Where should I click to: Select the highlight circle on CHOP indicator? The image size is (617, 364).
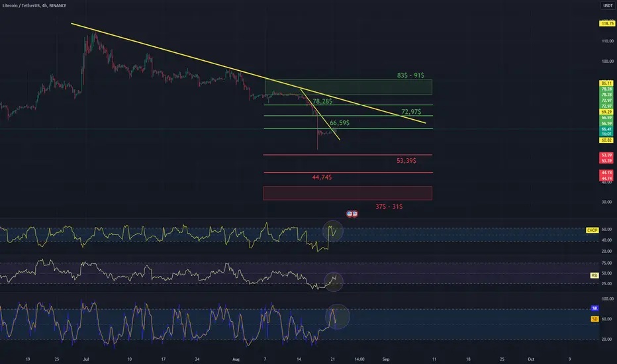click(x=333, y=231)
